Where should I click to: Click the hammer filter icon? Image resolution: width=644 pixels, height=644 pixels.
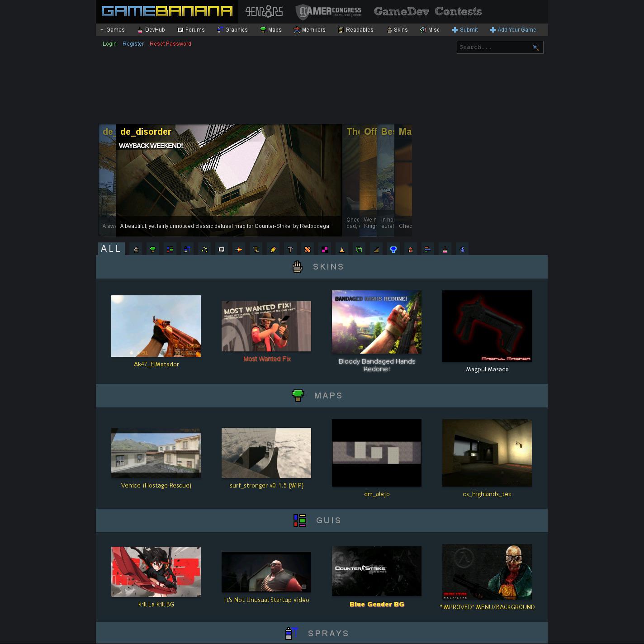coord(290,249)
